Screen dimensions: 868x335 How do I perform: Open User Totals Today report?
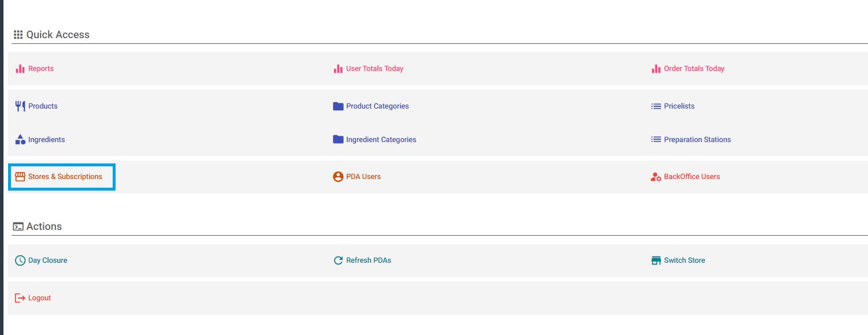[374, 69]
